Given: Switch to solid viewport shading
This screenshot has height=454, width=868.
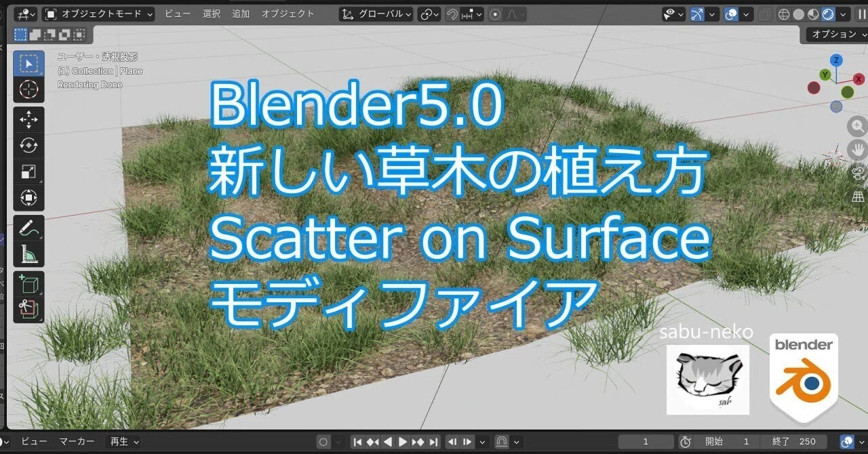Looking at the screenshot, I should click(x=798, y=14).
